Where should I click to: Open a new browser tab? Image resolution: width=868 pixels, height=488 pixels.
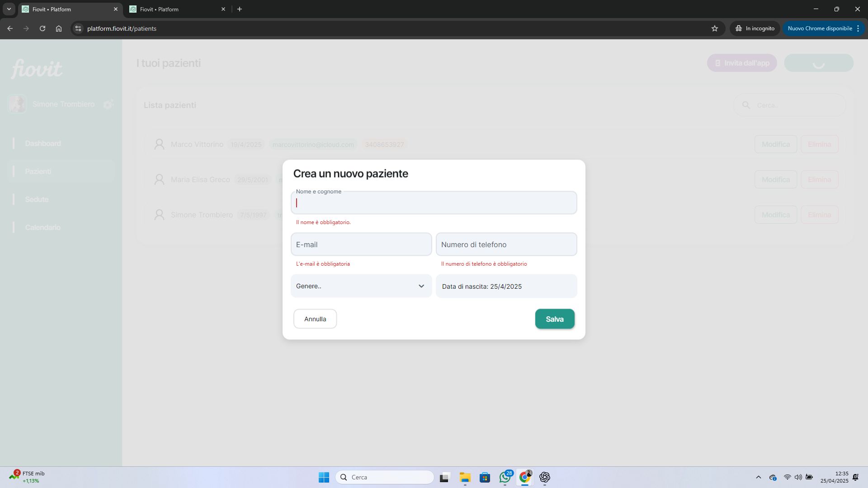point(240,9)
